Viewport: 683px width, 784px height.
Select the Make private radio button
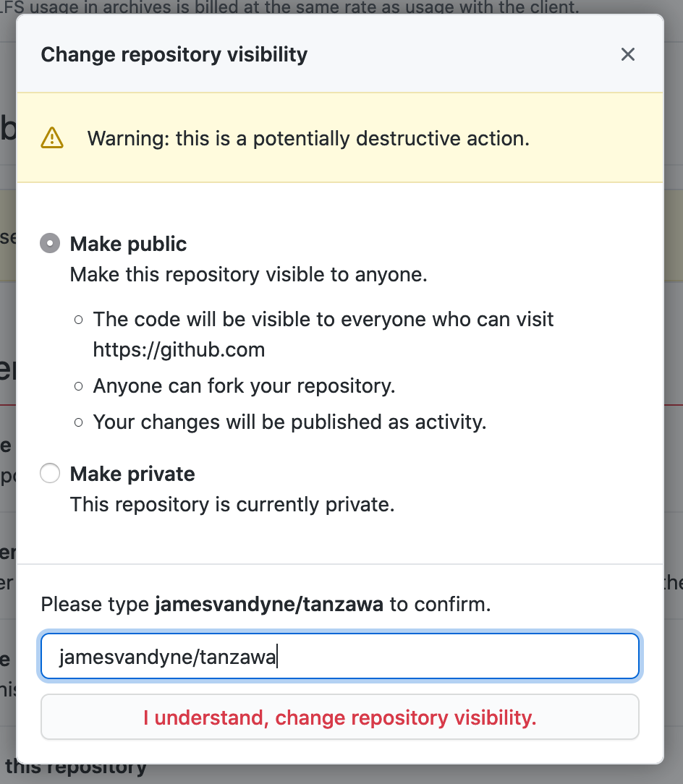[50, 474]
